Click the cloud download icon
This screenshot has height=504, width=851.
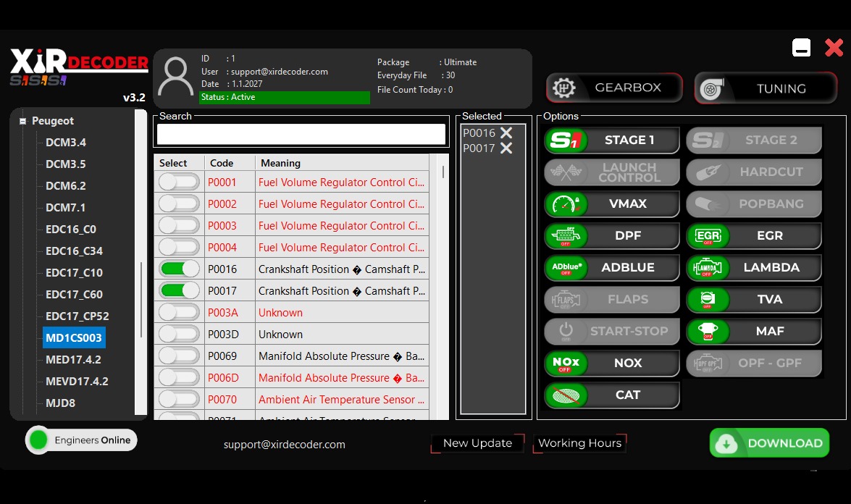tap(726, 444)
